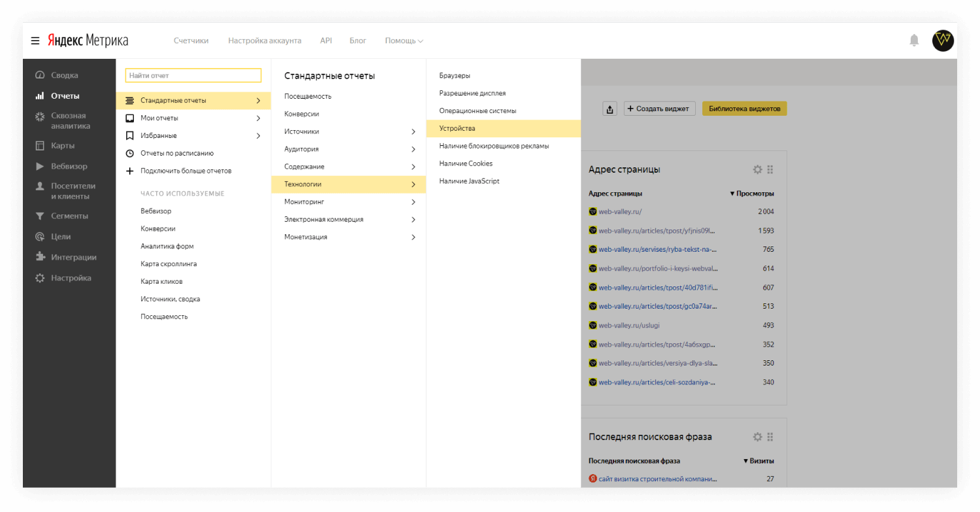Expand Содержание submenu chevron
Viewport: 980px width, 512px height.
(414, 167)
